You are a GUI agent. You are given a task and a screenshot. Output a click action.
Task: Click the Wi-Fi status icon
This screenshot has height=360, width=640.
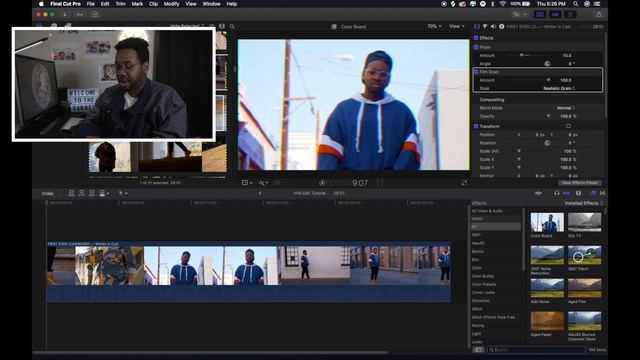(x=503, y=4)
